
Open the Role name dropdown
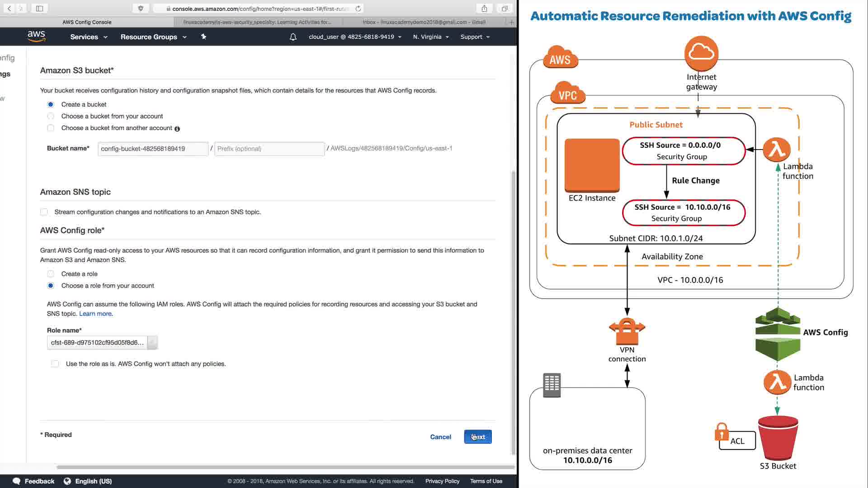152,343
